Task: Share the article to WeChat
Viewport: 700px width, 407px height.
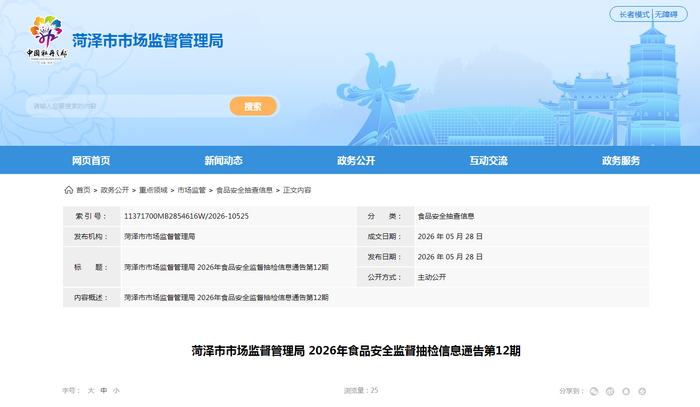Action: tap(594, 391)
